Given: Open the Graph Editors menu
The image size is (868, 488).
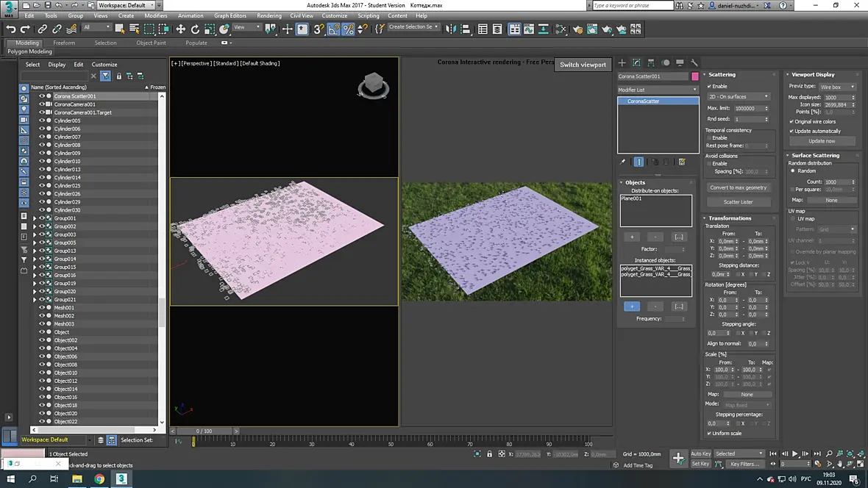Looking at the screenshot, I should [x=230, y=15].
